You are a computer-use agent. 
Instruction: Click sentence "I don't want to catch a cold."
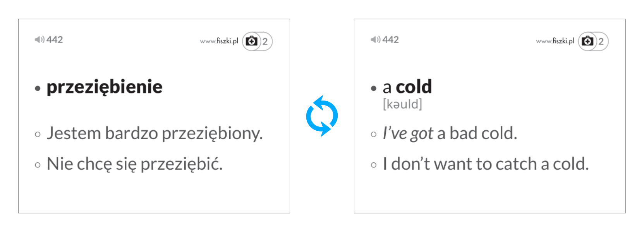(486, 164)
